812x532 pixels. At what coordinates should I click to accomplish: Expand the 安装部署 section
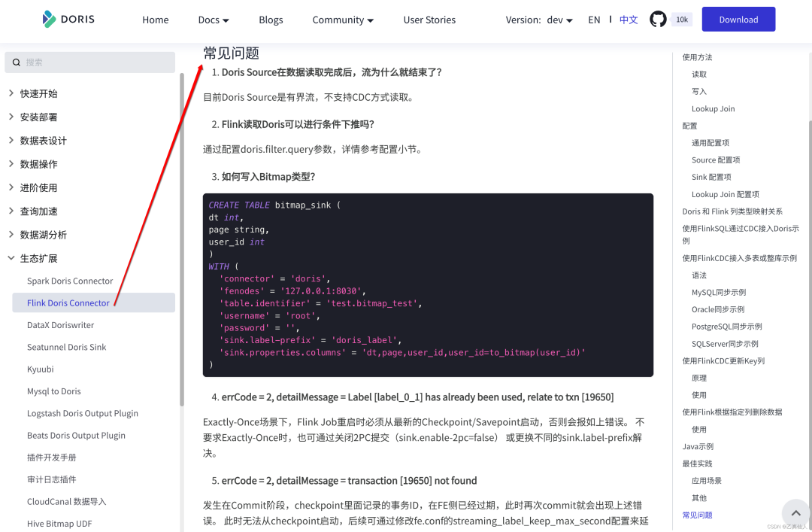coord(39,117)
